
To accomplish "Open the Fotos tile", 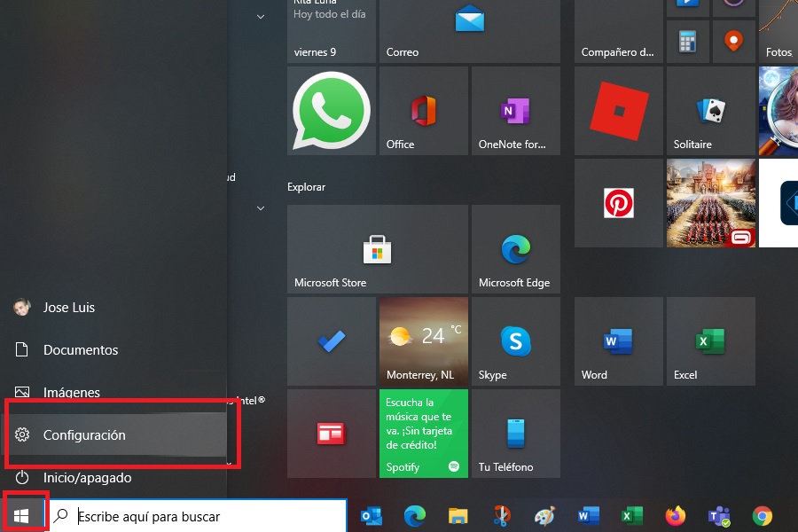I will (778, 31).
